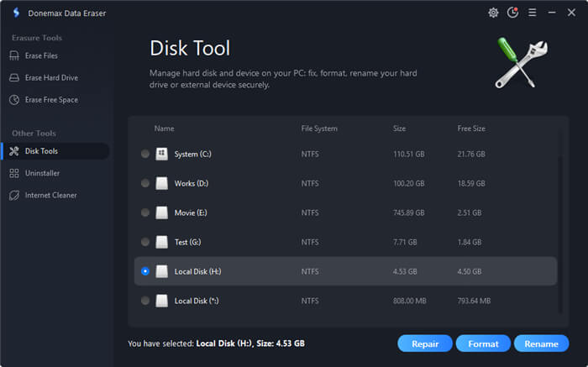Click the System (C:) drive icon

click(161, 154)
